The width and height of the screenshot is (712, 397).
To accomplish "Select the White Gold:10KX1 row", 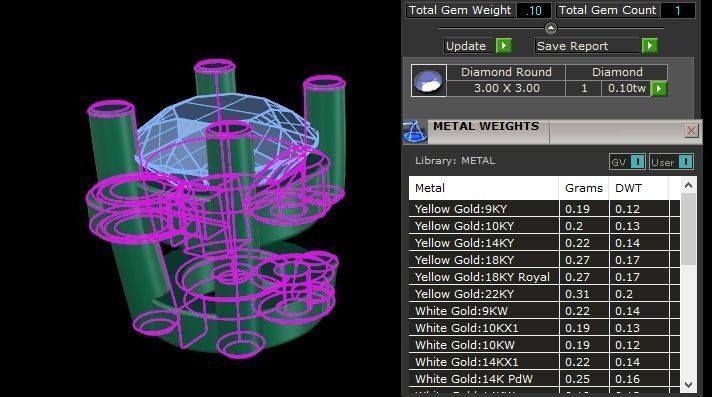I will pyautogui.click(x=544, y=328).
